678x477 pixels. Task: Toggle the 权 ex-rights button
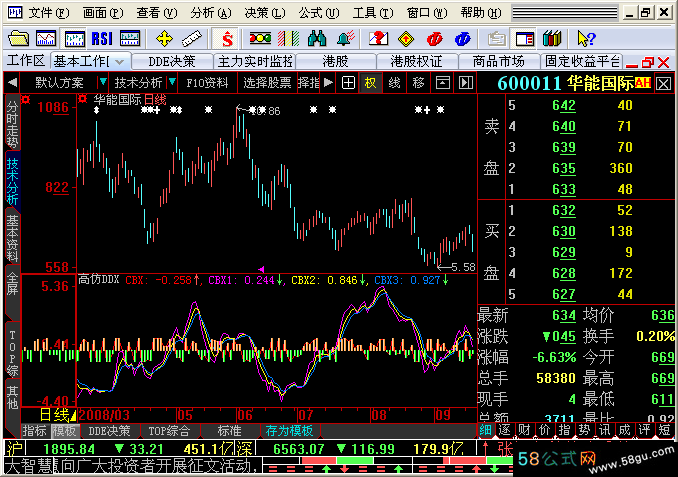pos(371,82)
